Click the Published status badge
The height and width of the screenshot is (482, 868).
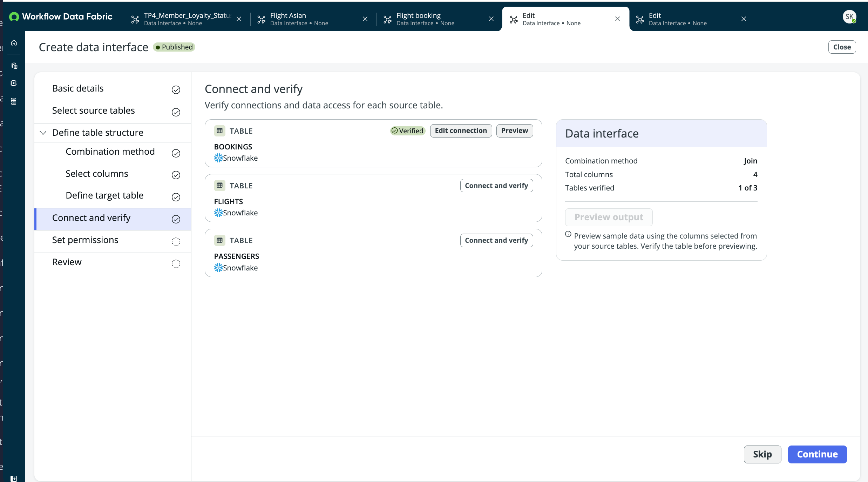click(174, 47)
